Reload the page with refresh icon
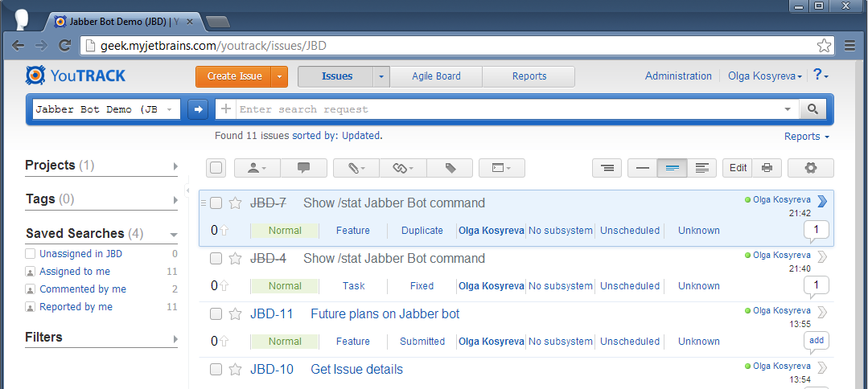This screenshot has height=389, width=868. pos(65,45)
